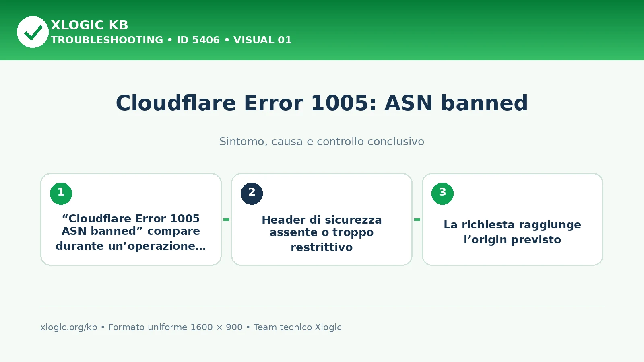This screenshot has width=644, height=362.
Task: Click the green step 3 badge
Action: [442, 193]
